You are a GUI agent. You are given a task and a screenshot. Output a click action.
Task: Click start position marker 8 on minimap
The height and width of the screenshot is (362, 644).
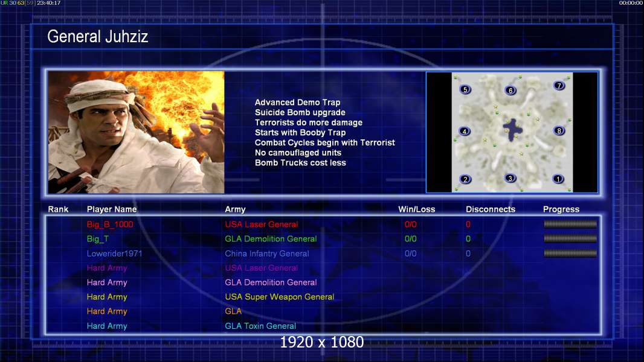pos(559,131)
